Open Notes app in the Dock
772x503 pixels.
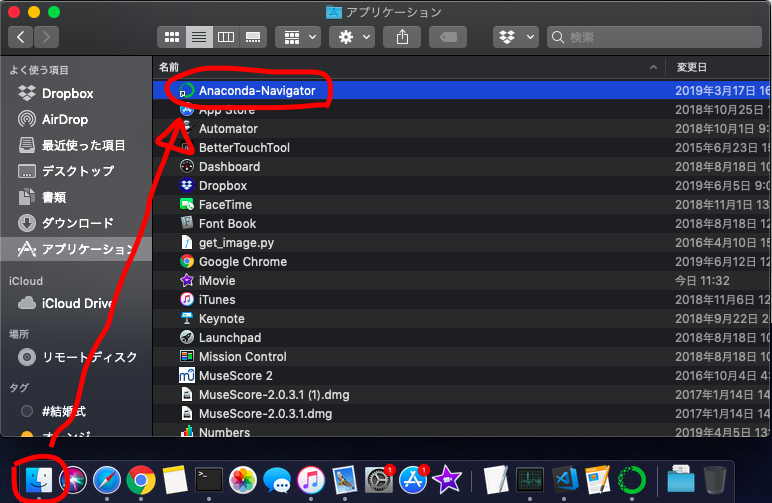175,480
